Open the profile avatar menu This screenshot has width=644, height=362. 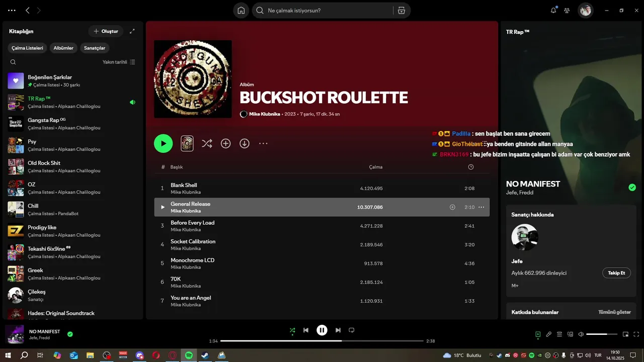[585, 11]
